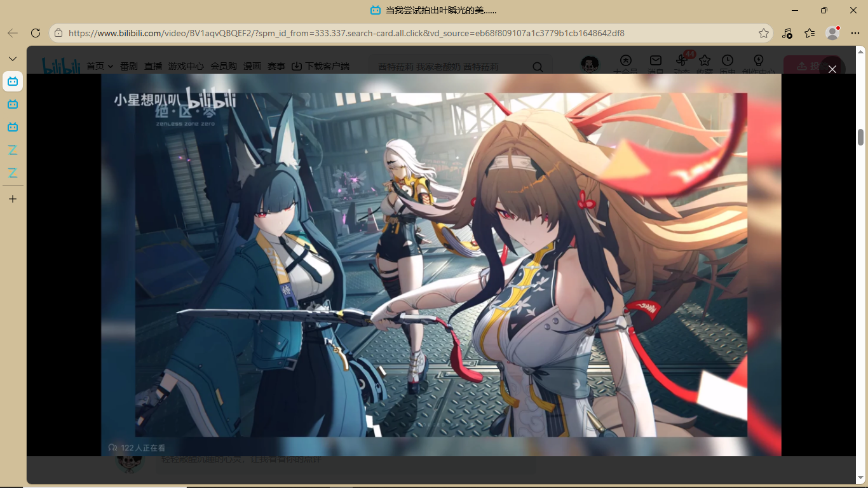Open a new tab with plus button
Viewport: 868px width, 488px height.
(13, 199)
